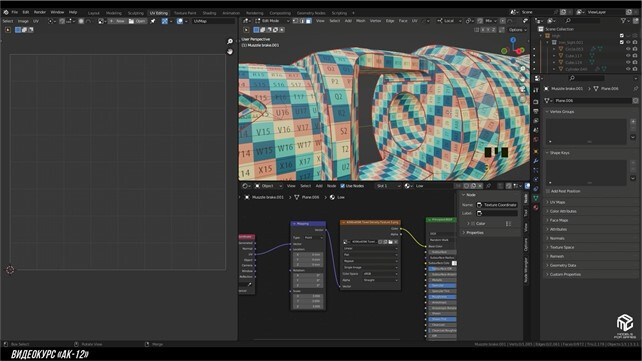Open the Object Data green triangle tab
This screenshot has width=642, height=361.
pos(536,198)
